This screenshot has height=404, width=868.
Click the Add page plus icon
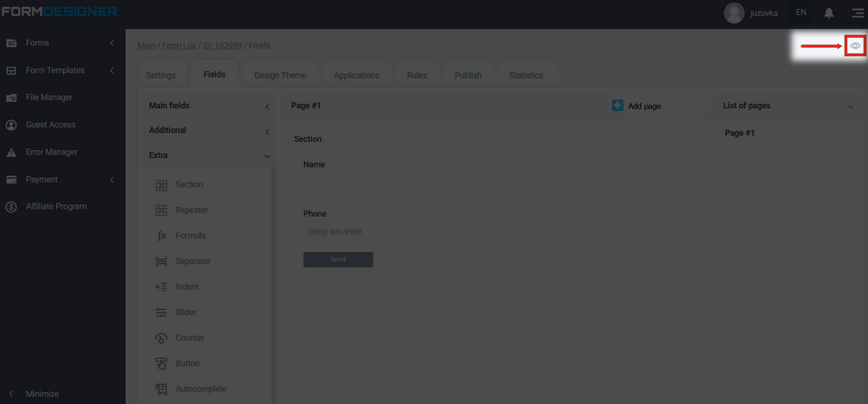618,106
